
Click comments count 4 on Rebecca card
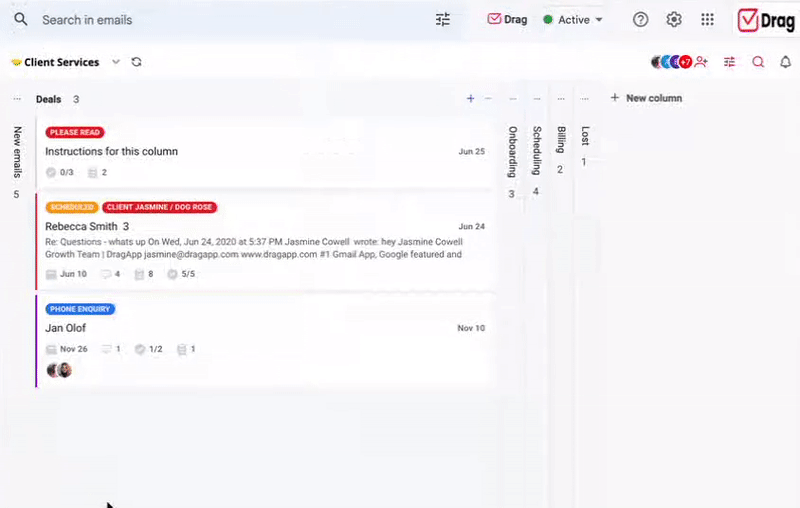point(111,274)
